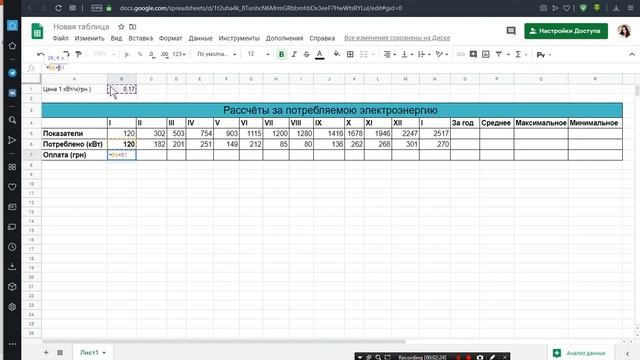Open vertical align dropdown
640x360 pixels.
click(407, 54)
